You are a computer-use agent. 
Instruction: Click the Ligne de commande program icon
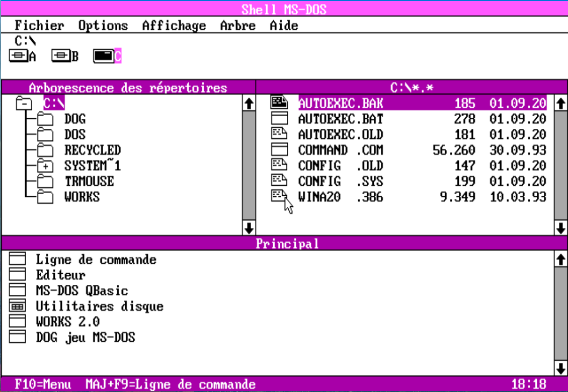[x=18, y=259]
